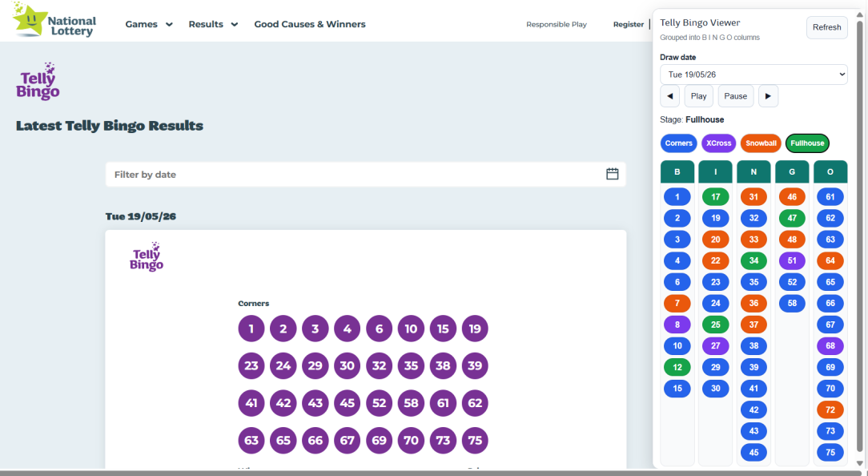Viewport: 868px width, 476px height.
Task: Click the Telly Bingo logo inside the results card
Action: click(147, 256)
